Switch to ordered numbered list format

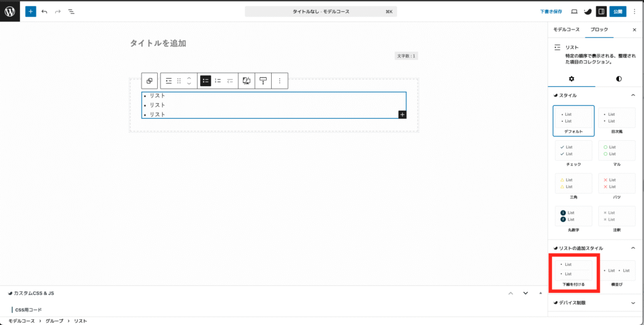[218, 80]
